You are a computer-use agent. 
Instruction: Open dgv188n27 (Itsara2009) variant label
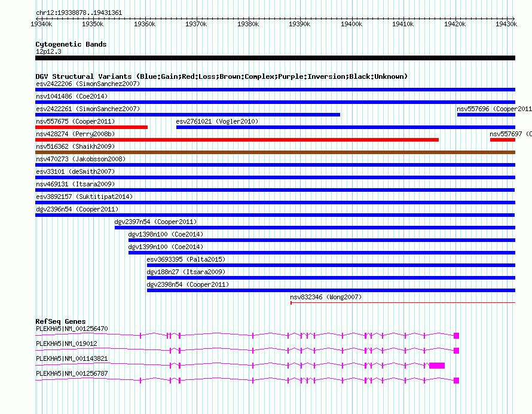(186, 272)
